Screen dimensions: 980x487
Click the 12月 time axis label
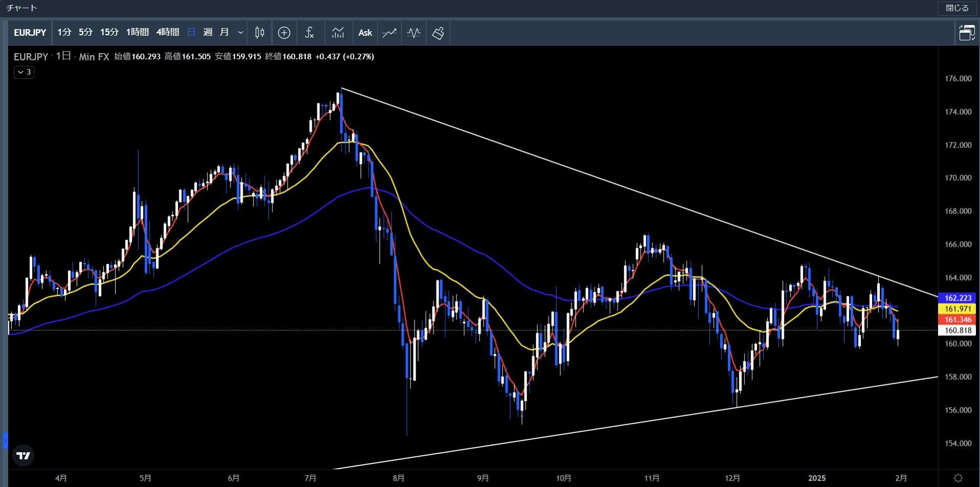tap(733, 478)
